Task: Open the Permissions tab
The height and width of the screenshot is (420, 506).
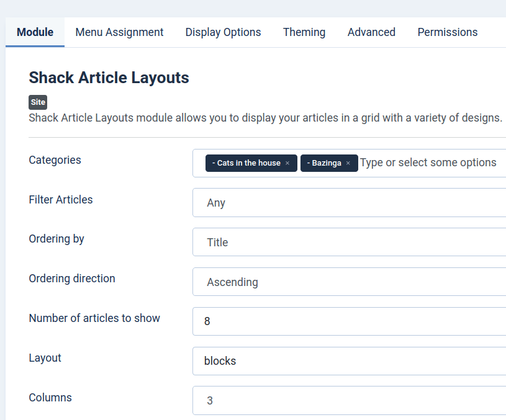Action: point(448,32)
